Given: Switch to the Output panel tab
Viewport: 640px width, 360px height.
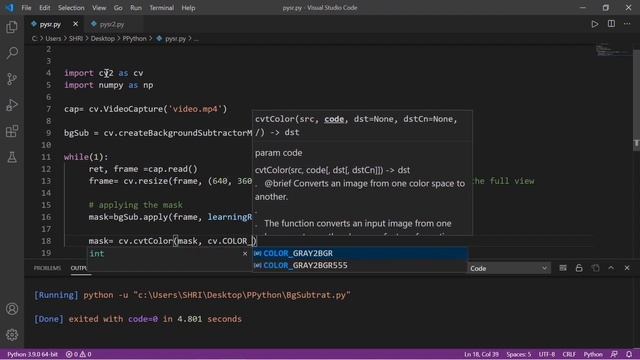Looking at the screenshot, I should [x=79, y=268].
